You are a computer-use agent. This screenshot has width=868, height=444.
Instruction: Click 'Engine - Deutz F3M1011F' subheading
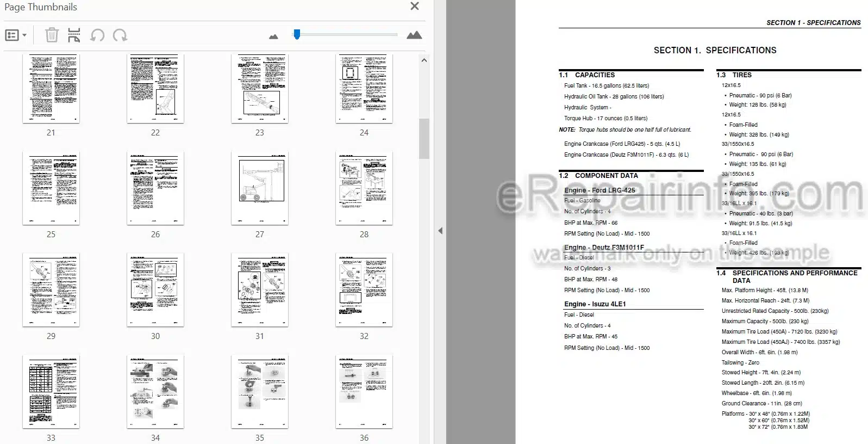pos(604,248)
